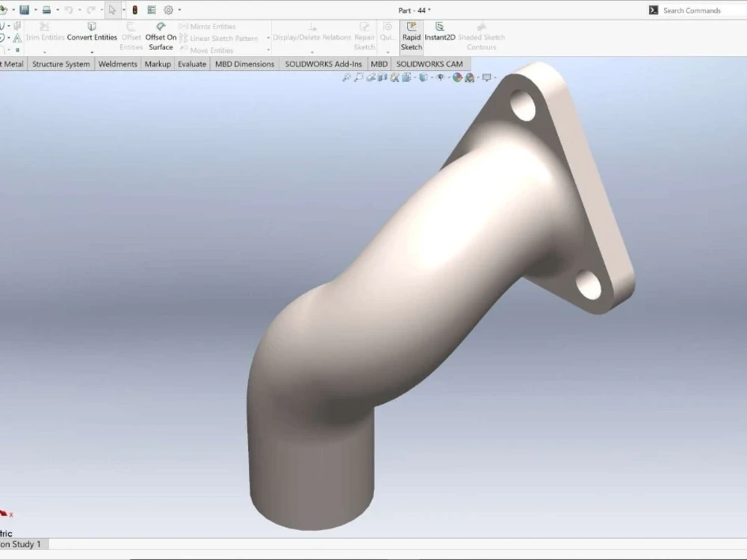Choose the Select cursor tool
The height and width of the screenshot is (560, 747).
pyautogui.click(x=113, y=10)
